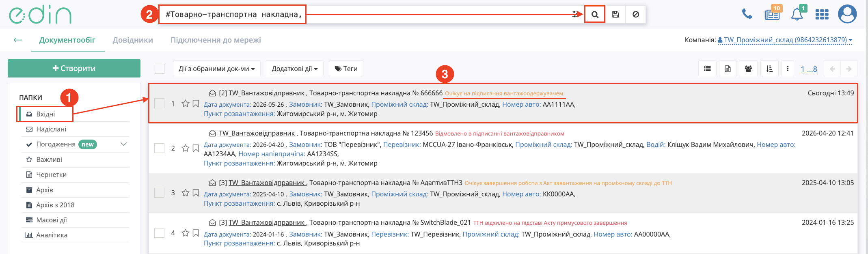Screen dimensions: 868x254
Task: Open the page range 1...8 link
Action: click(809, 69)
